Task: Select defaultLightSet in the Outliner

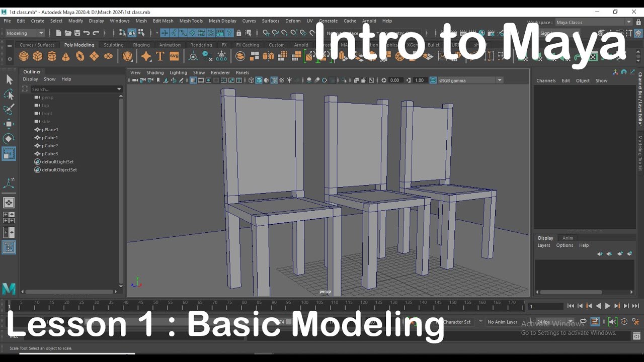Action: 58,162
